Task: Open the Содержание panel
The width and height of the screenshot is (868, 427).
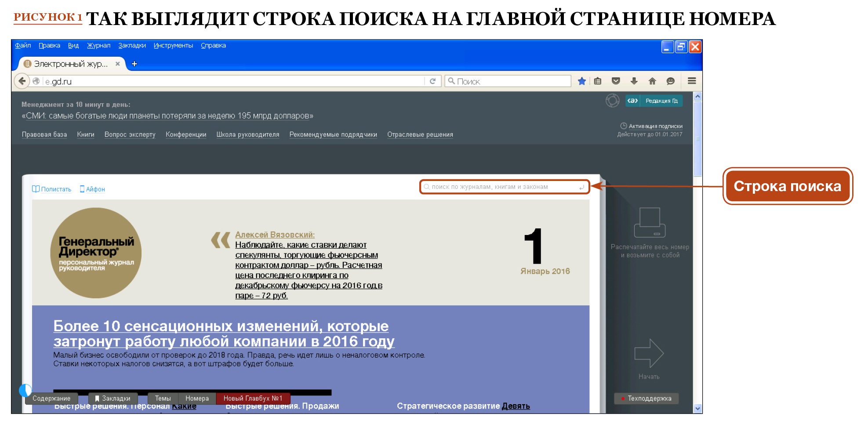Action: coord(51,398)
